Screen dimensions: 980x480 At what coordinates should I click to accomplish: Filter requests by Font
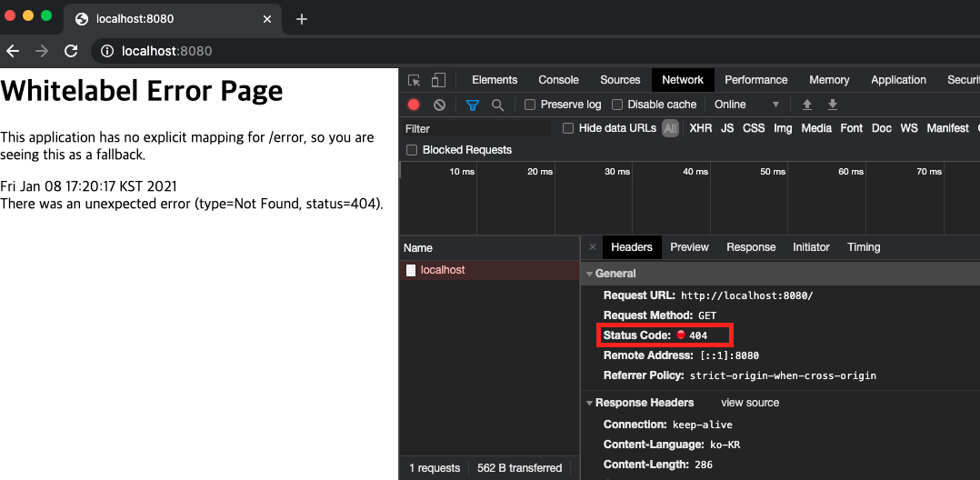pos(851,128)
